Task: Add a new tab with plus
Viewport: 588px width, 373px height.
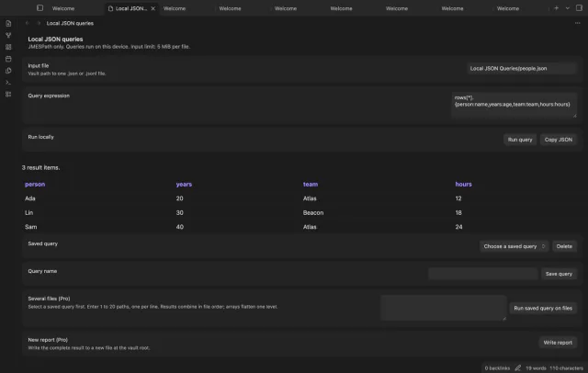Action: click(x=556, y=8)
